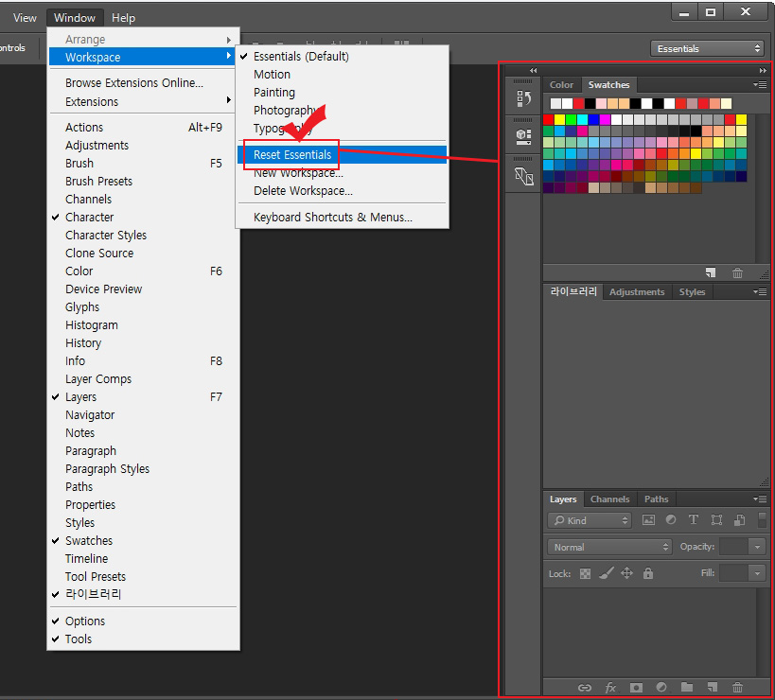Switch to the Paths tab
The height and width of the screenshot is (700, 775).
click(657, 499)
